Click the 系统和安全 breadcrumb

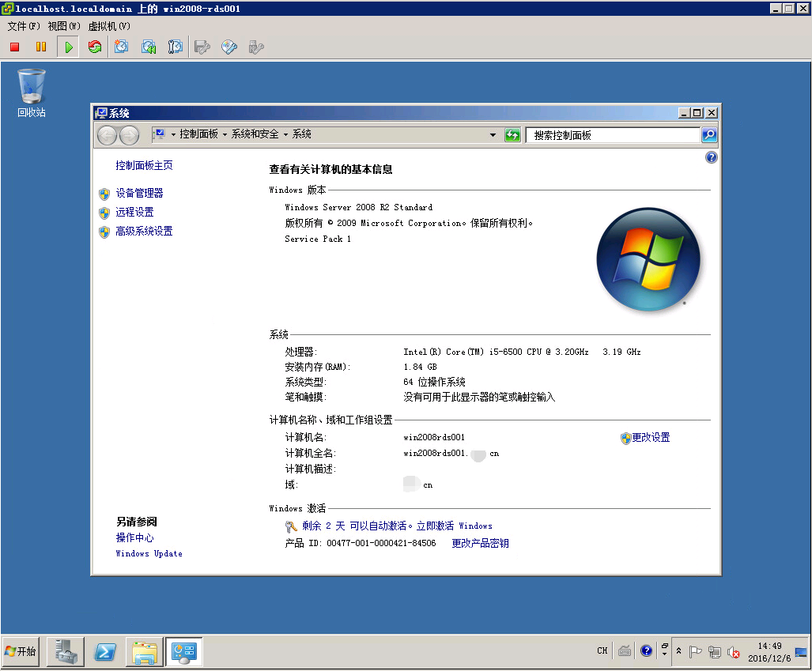click(x=255, y=134)
